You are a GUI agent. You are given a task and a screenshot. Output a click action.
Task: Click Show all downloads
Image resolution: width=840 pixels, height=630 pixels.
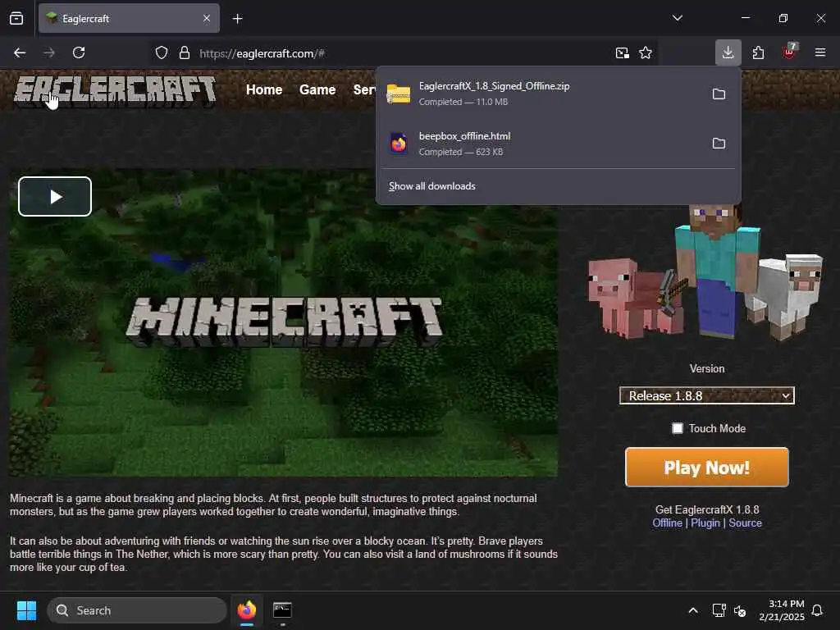[431, 186]
